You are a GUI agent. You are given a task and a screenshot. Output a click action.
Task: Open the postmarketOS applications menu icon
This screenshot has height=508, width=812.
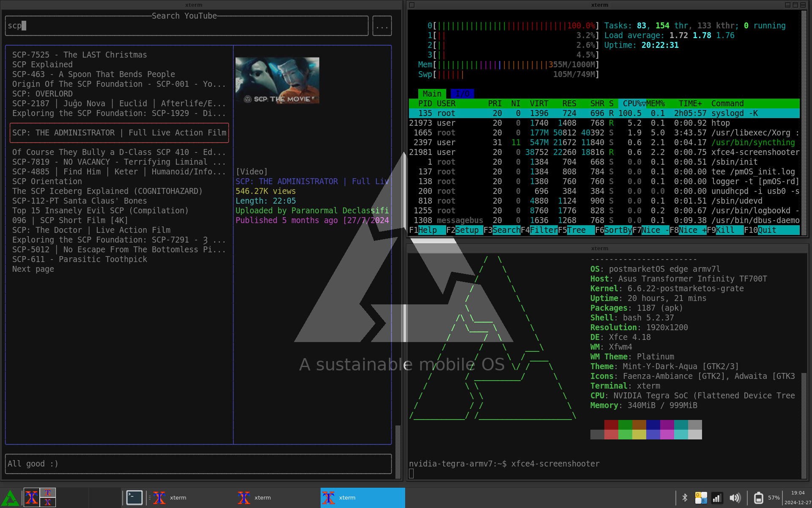[x=10, y=498]
